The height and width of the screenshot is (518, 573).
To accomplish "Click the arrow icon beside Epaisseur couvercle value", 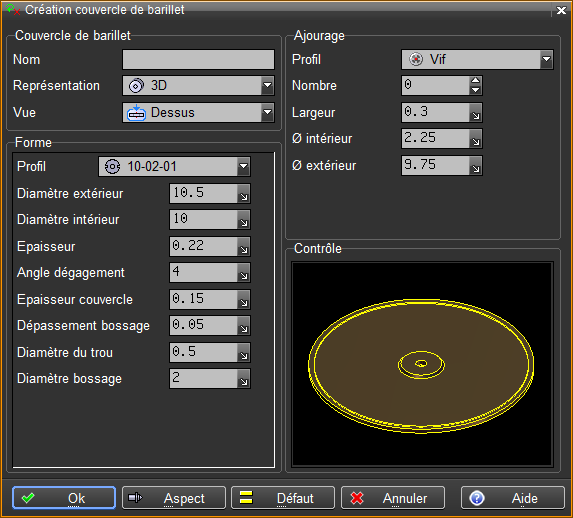I will [x=244, y=299].
